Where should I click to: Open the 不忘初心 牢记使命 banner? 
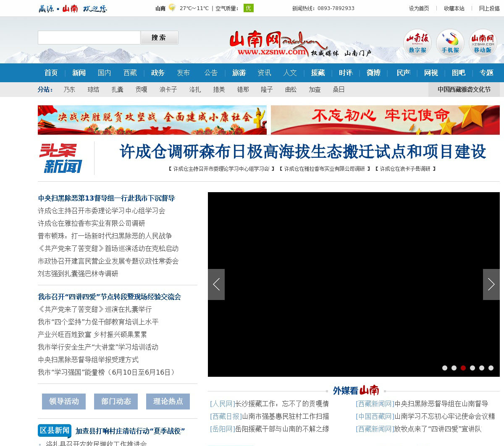pos(385,120)
